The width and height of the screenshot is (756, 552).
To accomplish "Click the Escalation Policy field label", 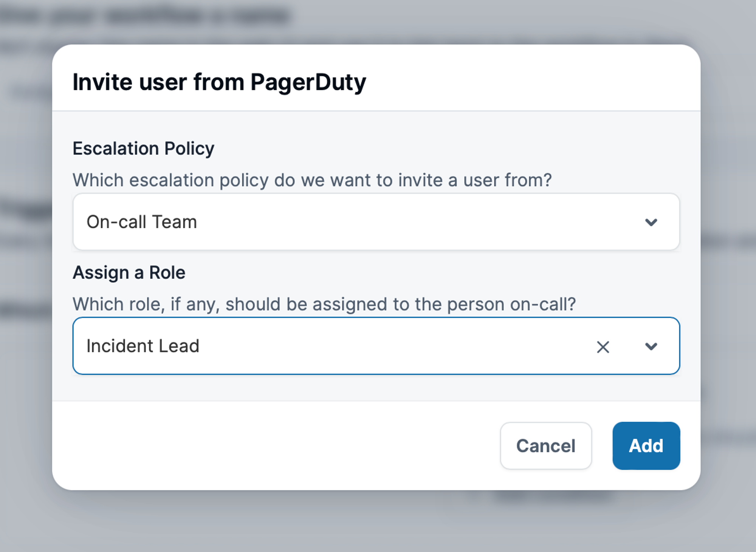I will 143,148.
